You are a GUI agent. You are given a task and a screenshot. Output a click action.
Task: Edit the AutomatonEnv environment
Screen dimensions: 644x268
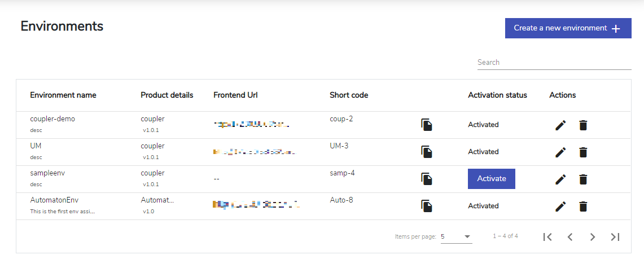click(560, 207)
